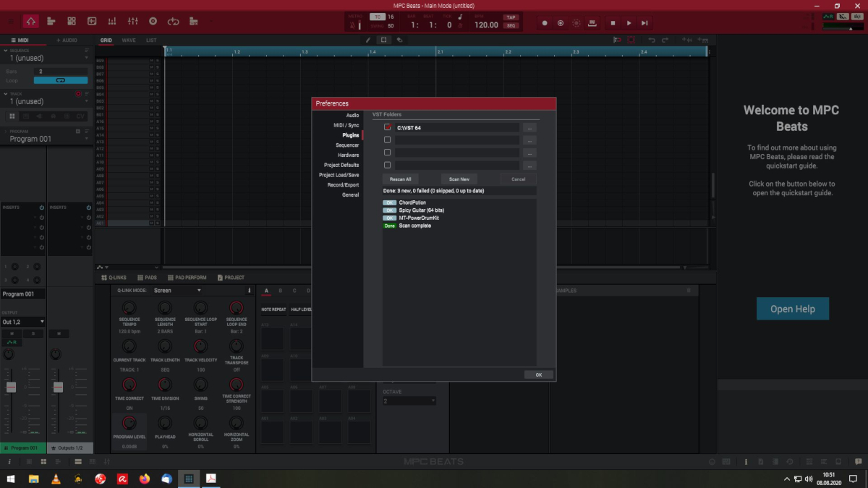This screenshot has width=868, height=488.
Task: Open VLC from the Windows taskbar
Action: [56, 479]
